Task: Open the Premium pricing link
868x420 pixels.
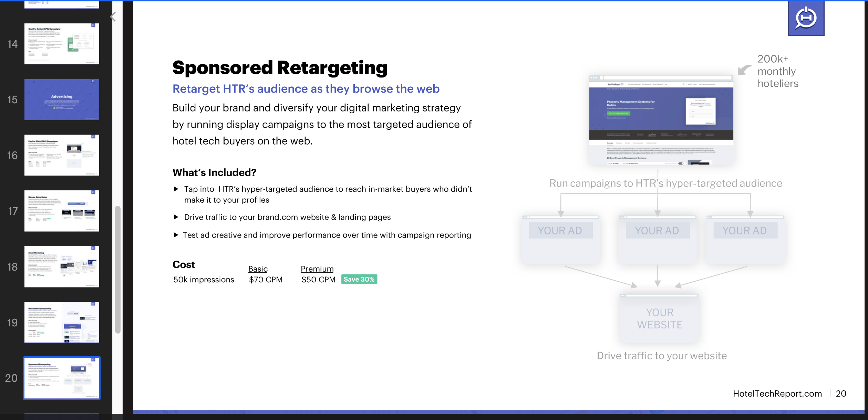Action: [317, 269]
